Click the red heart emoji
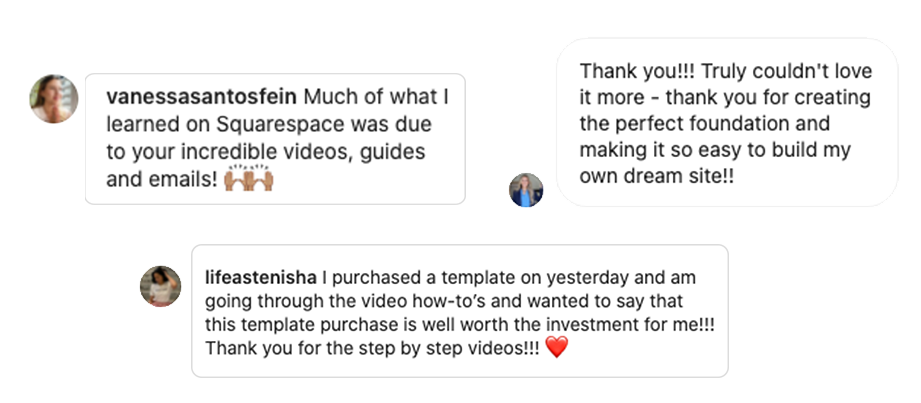The image size is (921, 403). (x=556, y=348)
